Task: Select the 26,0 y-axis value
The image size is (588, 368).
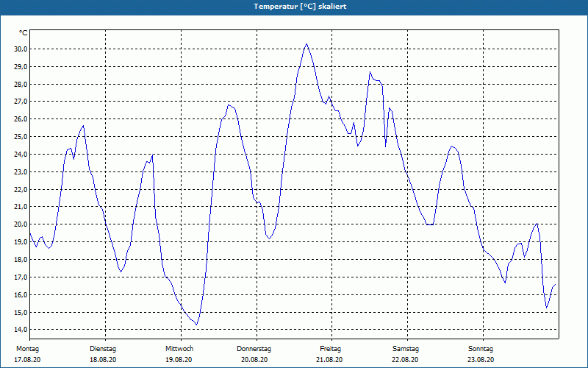Action: (21, 119)
